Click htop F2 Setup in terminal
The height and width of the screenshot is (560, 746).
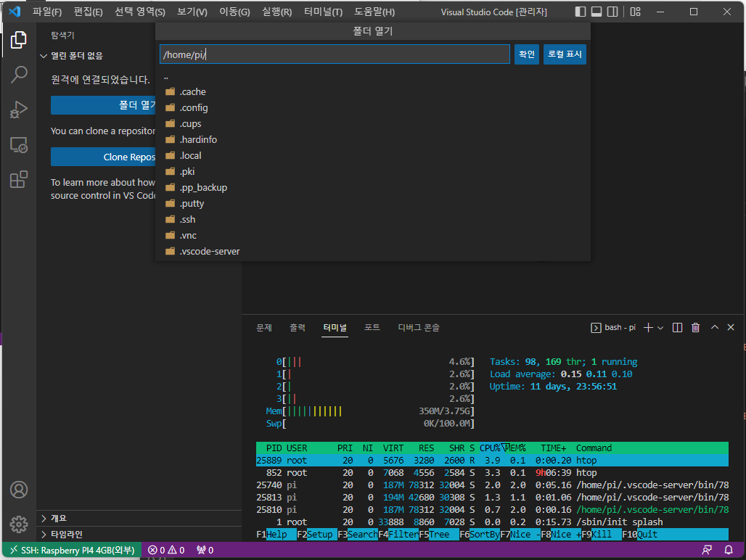point(317,535)
